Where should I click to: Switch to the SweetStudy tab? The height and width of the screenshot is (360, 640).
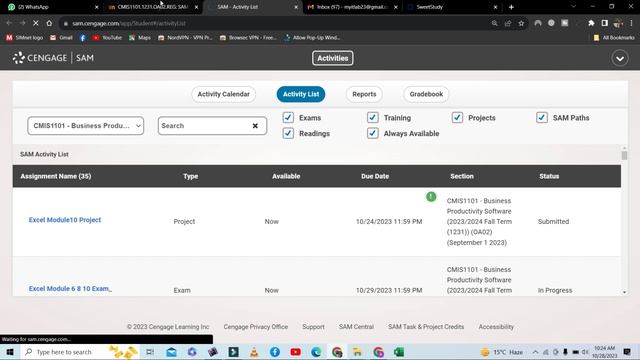point(451,7)
